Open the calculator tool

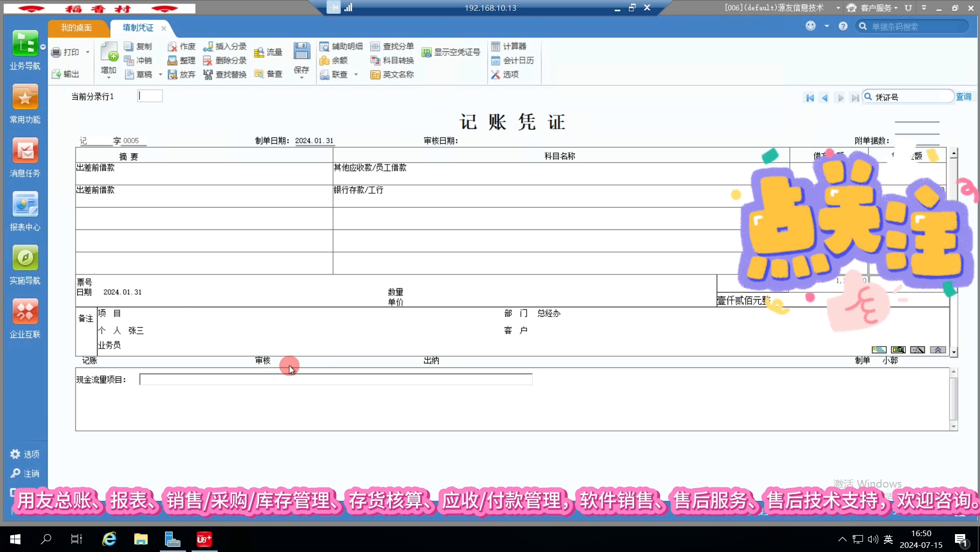pyautogui.click(x=510, y=46)
